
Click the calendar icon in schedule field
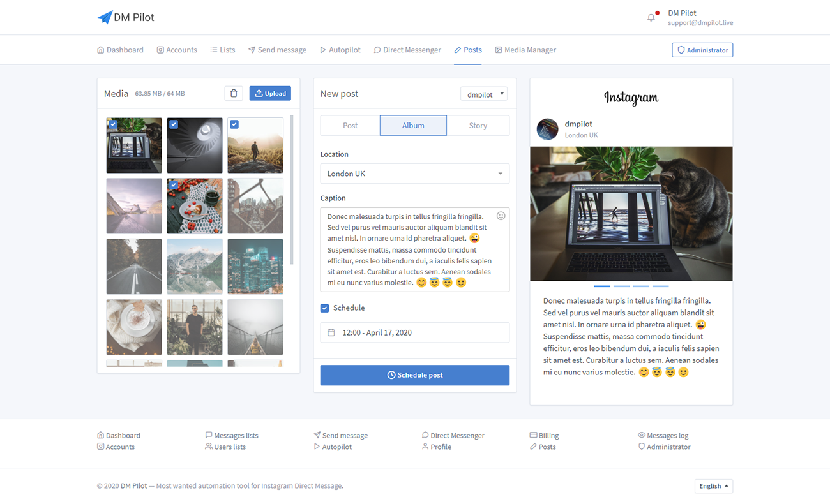tap(331, 332)
